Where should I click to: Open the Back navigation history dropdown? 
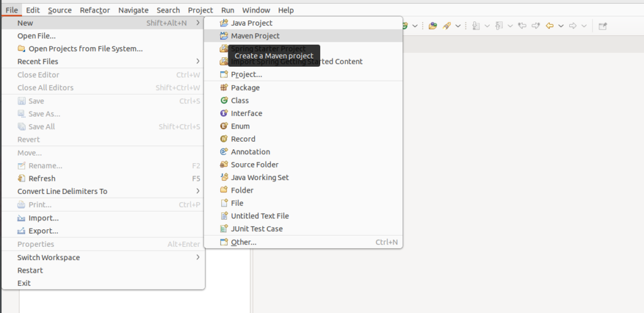pos(560,26)
